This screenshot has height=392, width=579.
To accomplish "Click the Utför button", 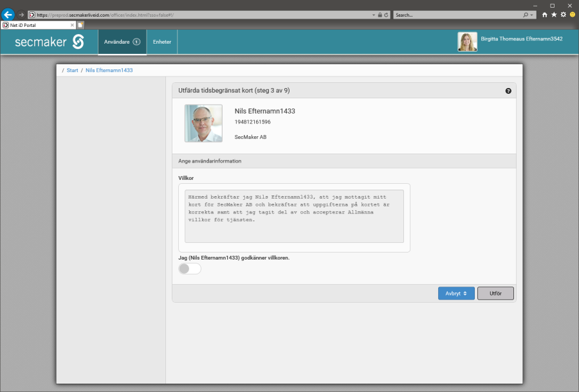I will coord(495,294).
